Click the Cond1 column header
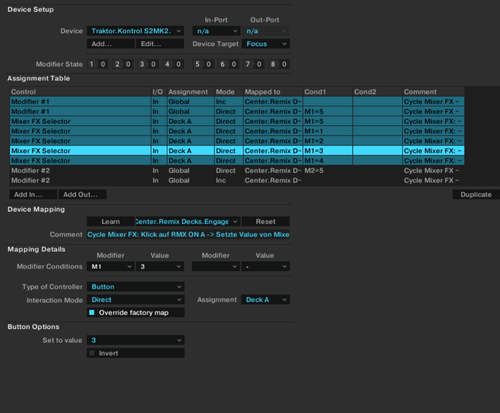Image resolution: width=500 pixels, height=413 pixels. [327, 92]
